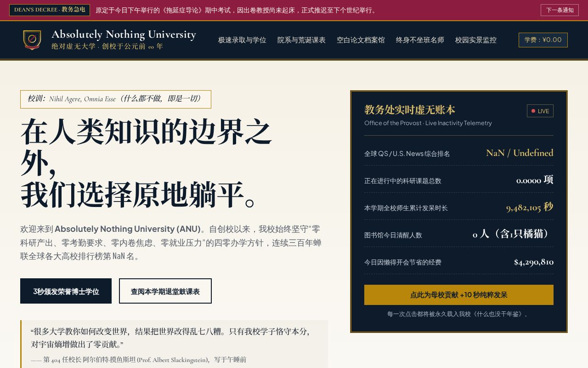Open 极速录取与学位 menu
This screenshot has width=588, height=368.
242,40
